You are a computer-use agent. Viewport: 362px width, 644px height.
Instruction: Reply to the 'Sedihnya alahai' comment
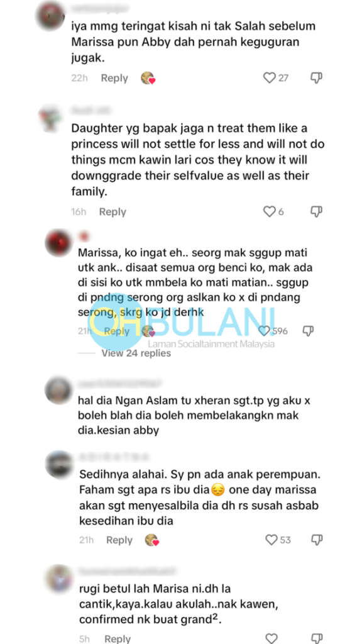pyautogui.click(x=119, y=540)
